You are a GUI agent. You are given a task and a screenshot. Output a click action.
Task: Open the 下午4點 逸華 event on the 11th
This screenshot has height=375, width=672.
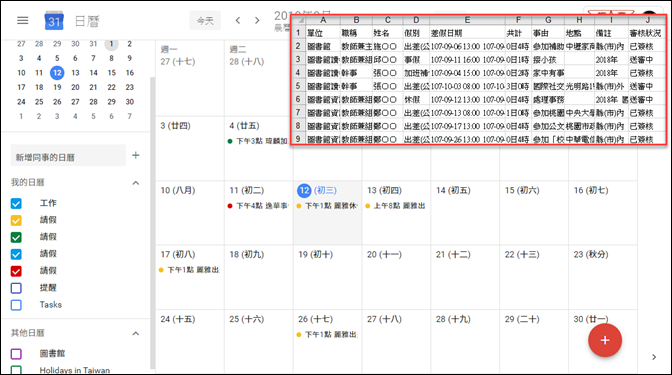coord(258,206)
